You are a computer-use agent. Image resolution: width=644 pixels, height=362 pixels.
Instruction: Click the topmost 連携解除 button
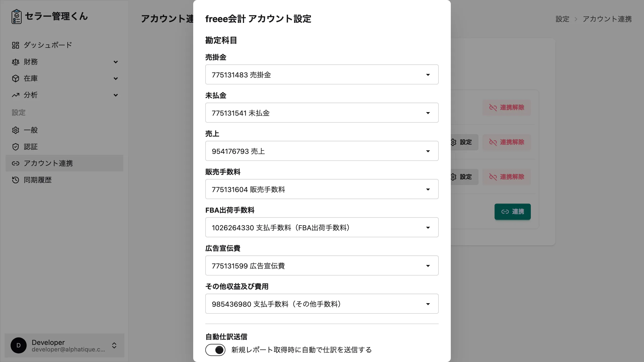click(x=507, y=108)
